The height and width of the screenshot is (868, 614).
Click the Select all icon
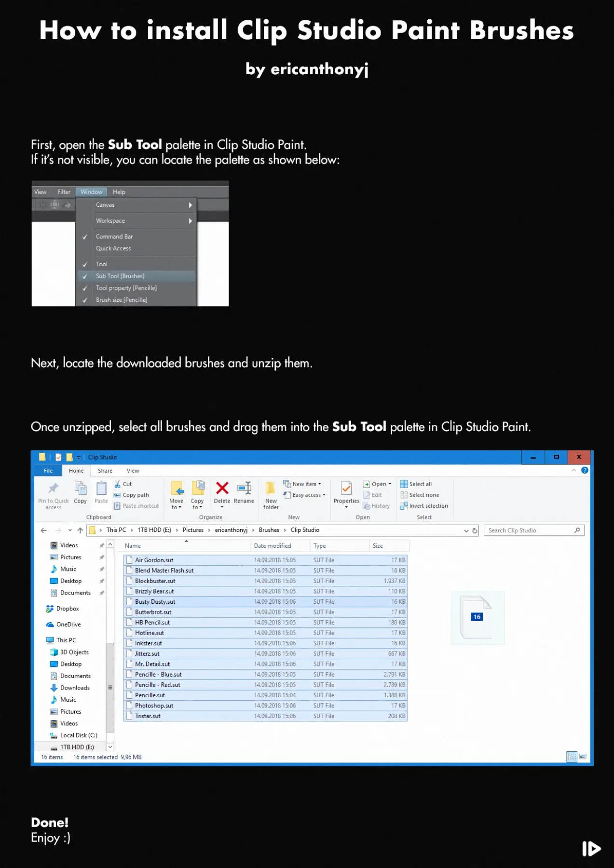[404, 484]
